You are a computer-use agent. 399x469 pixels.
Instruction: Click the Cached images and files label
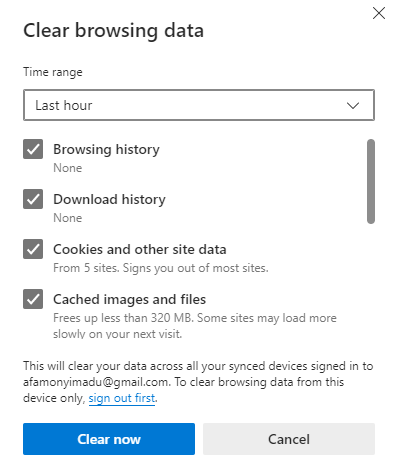pyautogui.click(x=129, y=299)
